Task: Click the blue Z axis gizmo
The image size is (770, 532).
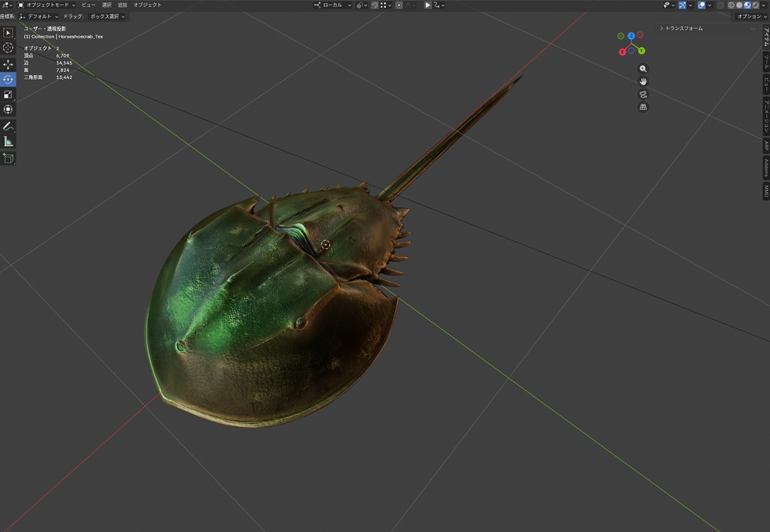Action: click(x=631, y=36)
